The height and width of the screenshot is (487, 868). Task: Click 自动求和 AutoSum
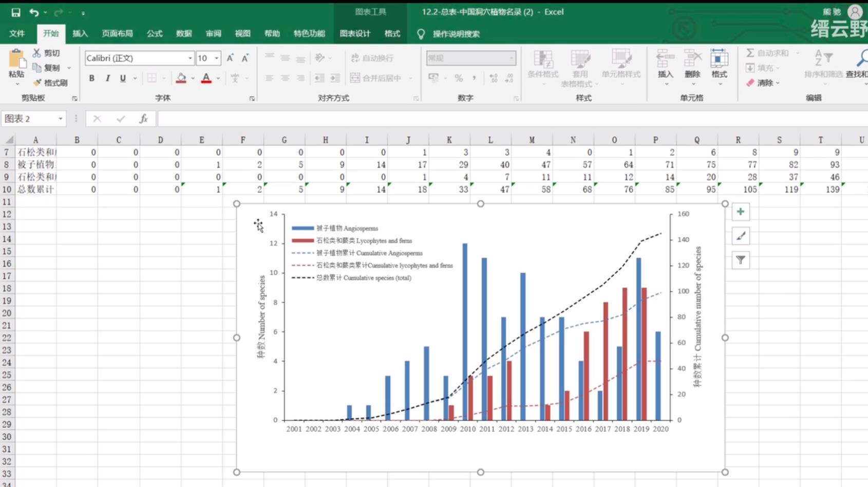(x=768, y=53)
